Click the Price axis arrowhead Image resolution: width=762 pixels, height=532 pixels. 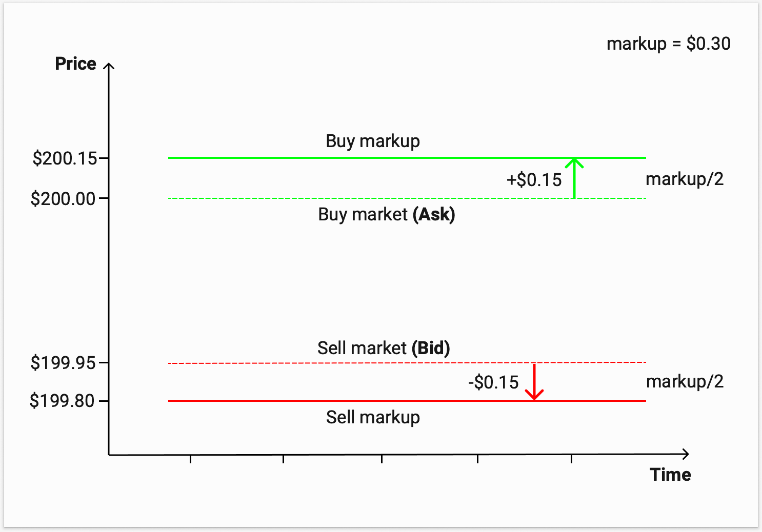pyautogui.click(x=109, y=67)
